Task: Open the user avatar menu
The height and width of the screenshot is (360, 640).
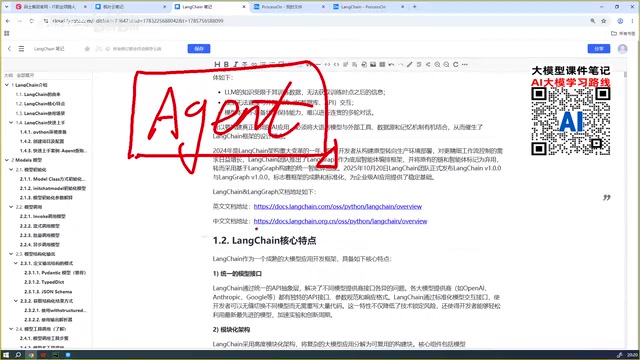Action: coord(622,49)
